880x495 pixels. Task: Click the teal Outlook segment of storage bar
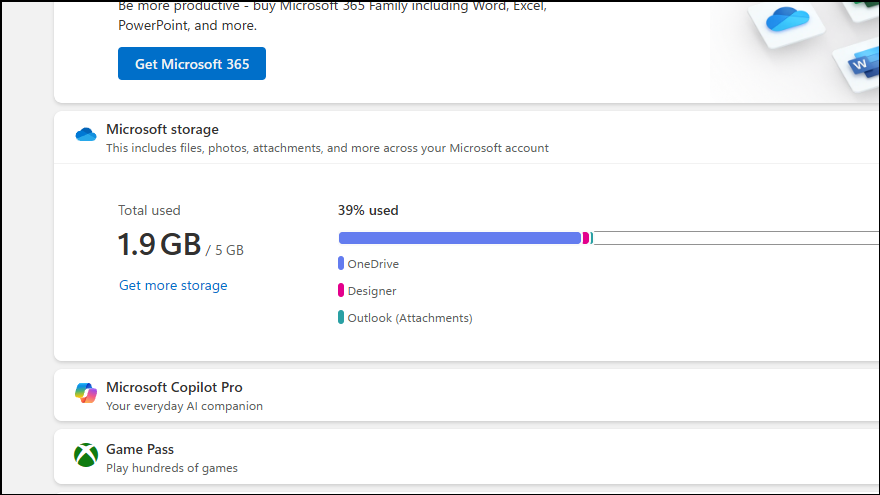pos(592,238)
